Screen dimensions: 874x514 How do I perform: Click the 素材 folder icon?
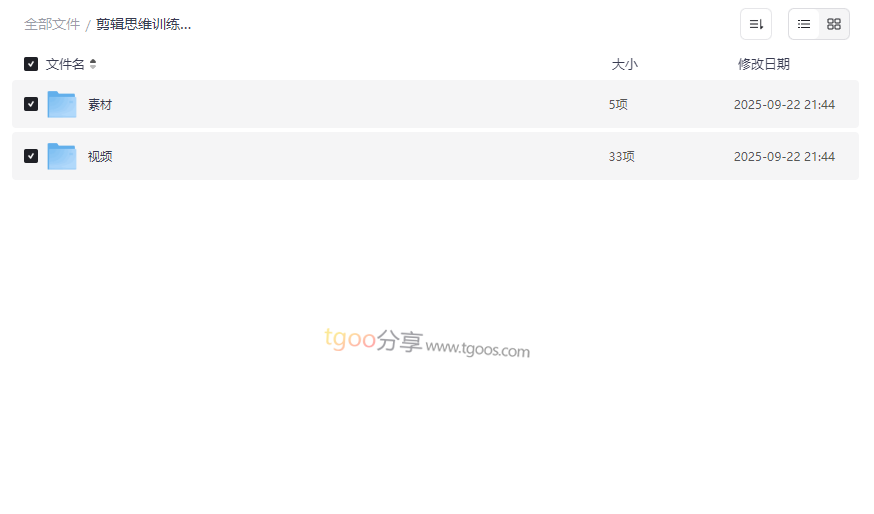(x=62, y=104)
